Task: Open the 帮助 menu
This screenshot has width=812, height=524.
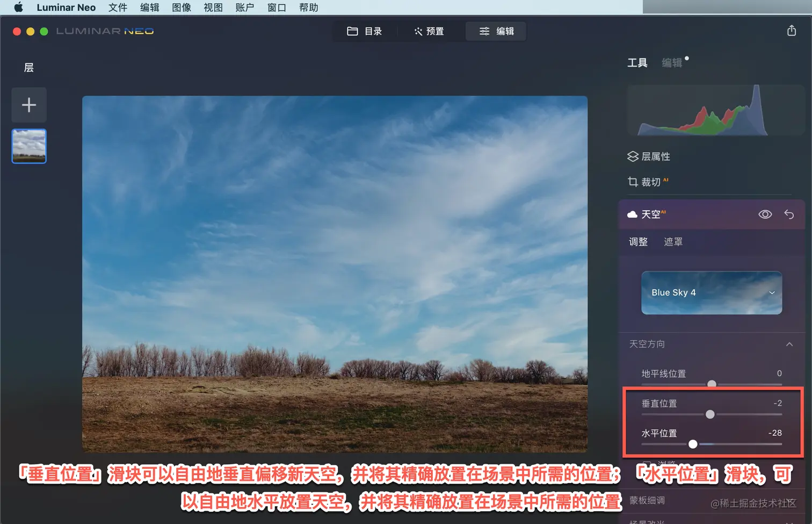Action: pyautogui.click(x=309, y=8)
